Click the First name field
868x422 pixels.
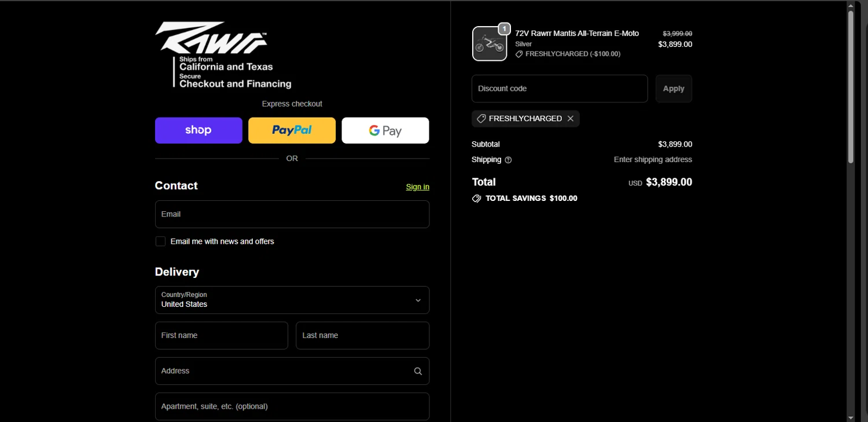pos(222,336)
